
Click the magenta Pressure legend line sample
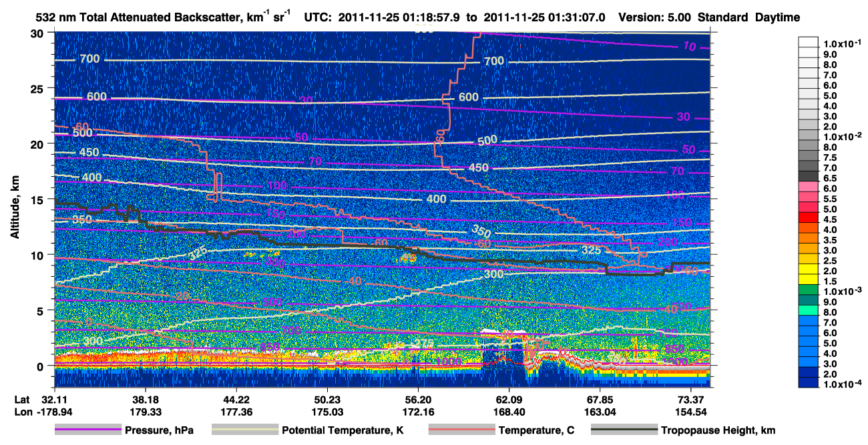[x=87, y=430]
